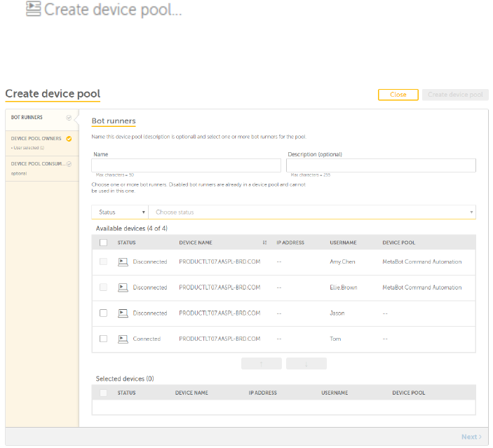Image resolution: width=493 pixels, height=448 pixels.
Task: Click the Next link at the bottom right
Action: pos(471,437)
